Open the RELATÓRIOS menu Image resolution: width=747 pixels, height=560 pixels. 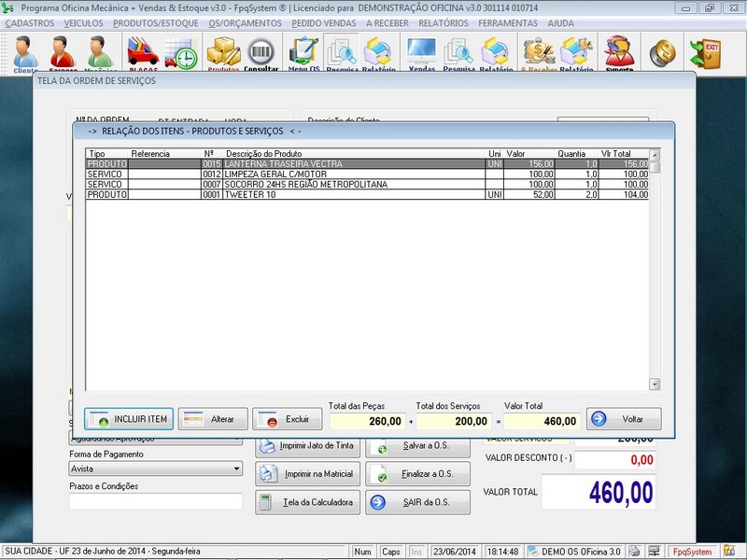point(444,23)
